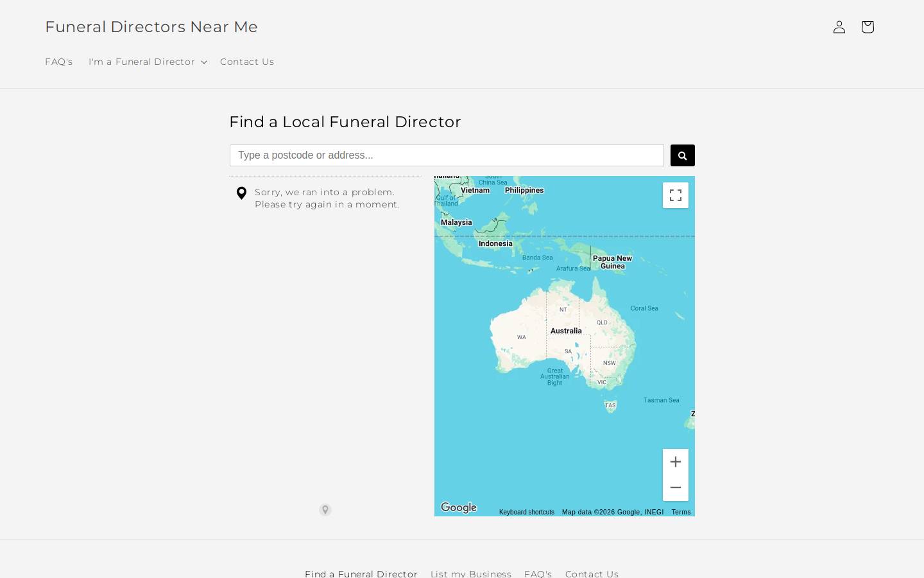Click the magnifier search button
Image resolution: width=924 pixels, height=578 pixels.
[683, 155]
